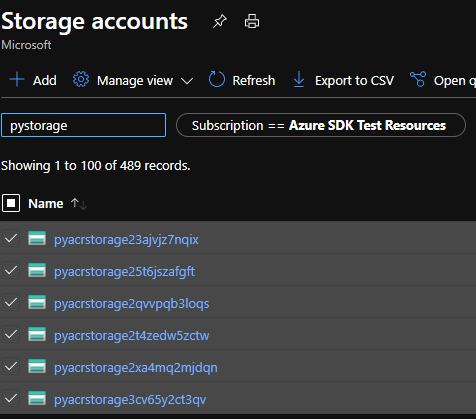Click the Export to CSV download icon
The height and width of the screenshot is (419, 476).
pos(299,80)
